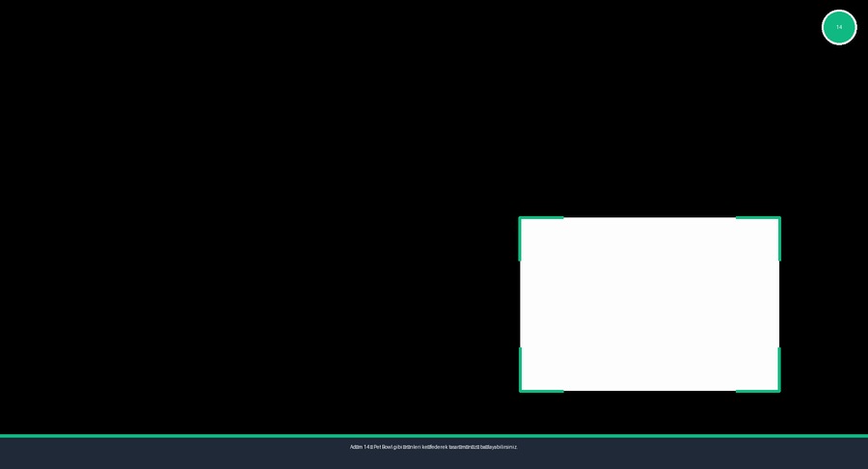Click 'Pet Bowl' in the bottom caption
The height and width of the screenshot is (469, 868).
tap(384, 447)
